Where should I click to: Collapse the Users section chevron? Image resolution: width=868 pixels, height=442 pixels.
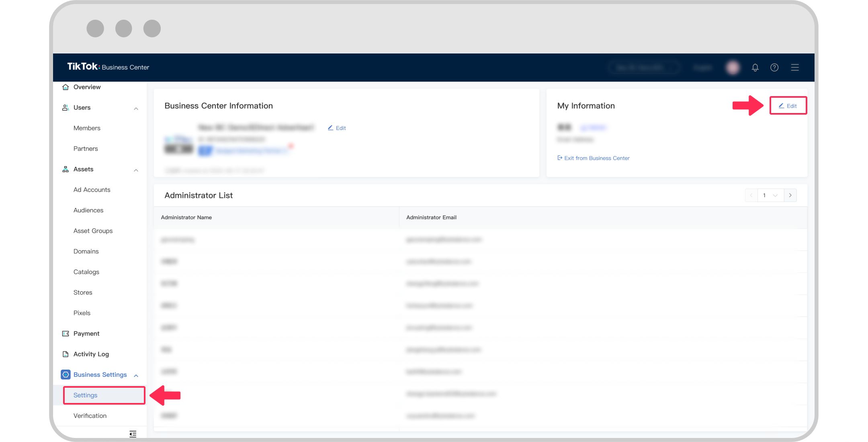coord(136,107)
